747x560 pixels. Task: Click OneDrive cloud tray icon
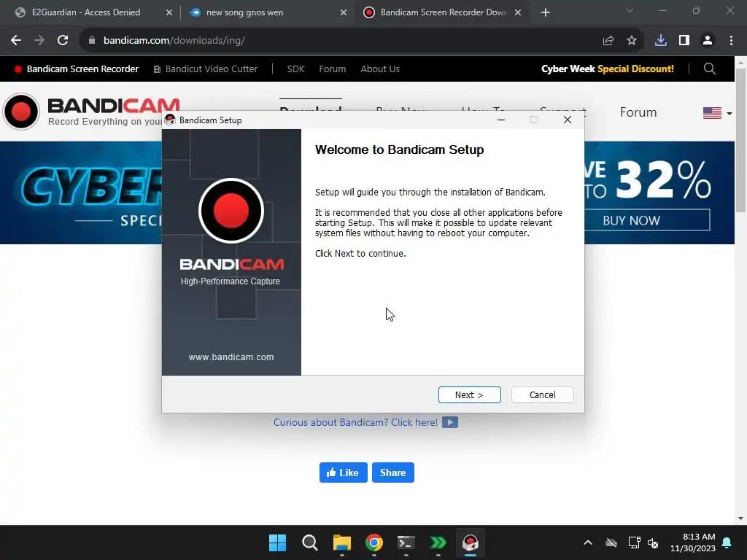(611, 542)
